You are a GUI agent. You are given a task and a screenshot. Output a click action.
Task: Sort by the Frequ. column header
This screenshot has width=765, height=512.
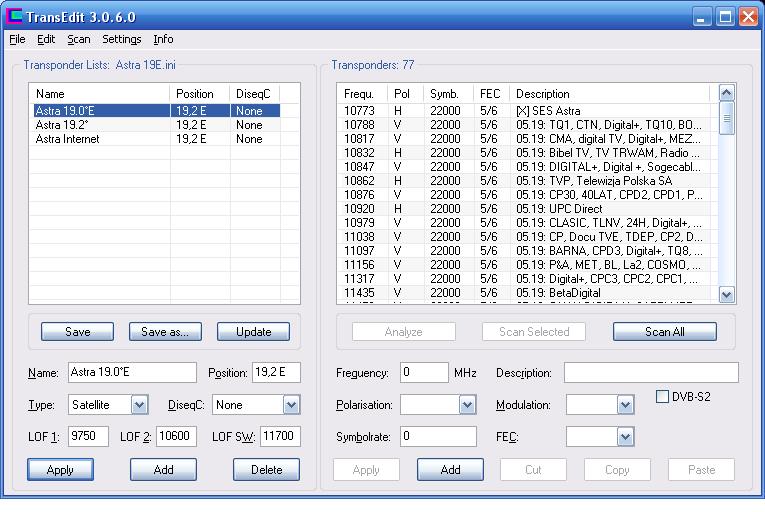point(362,94)
